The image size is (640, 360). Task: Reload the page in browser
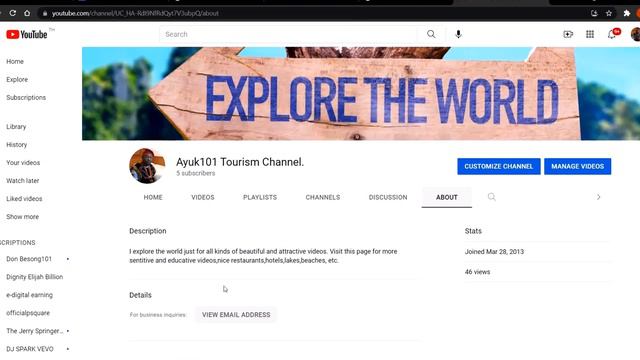13,13
